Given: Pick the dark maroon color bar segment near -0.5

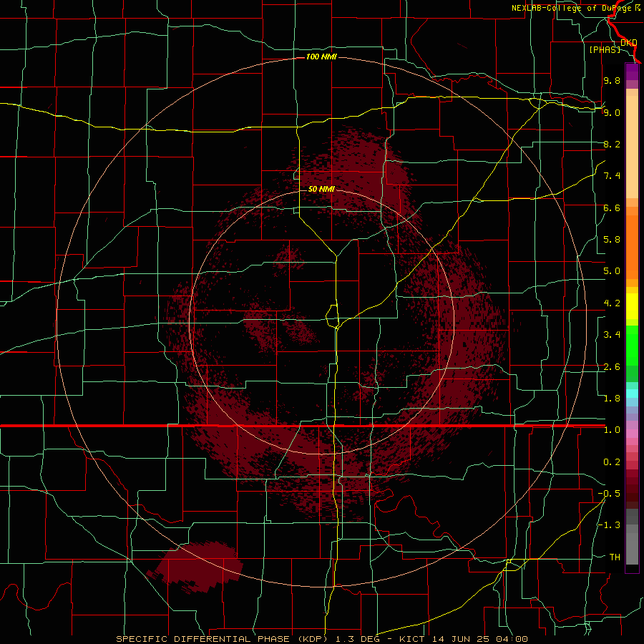Looking at the screenshot, I should [632, 494].
